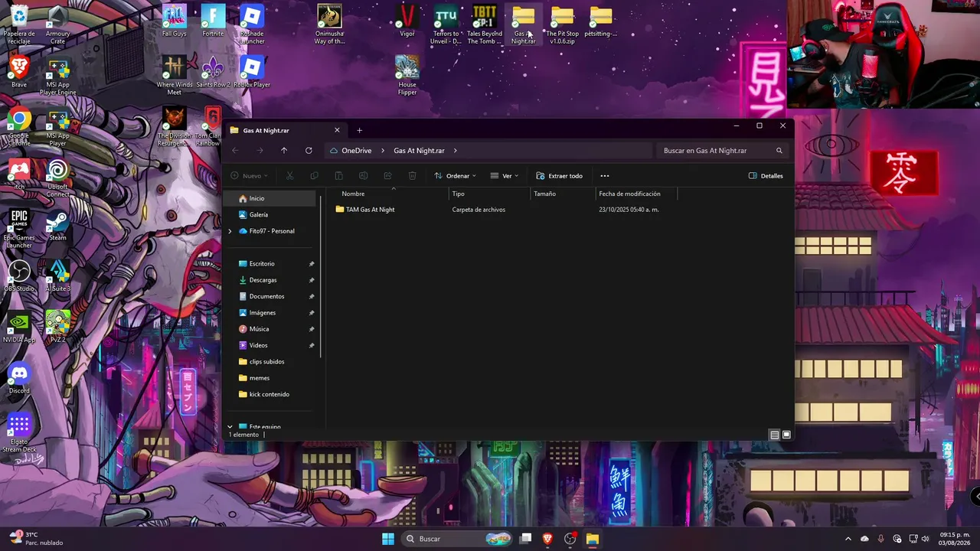Open the Ordenar sort dropdown
980x551 pixels.
455,176
